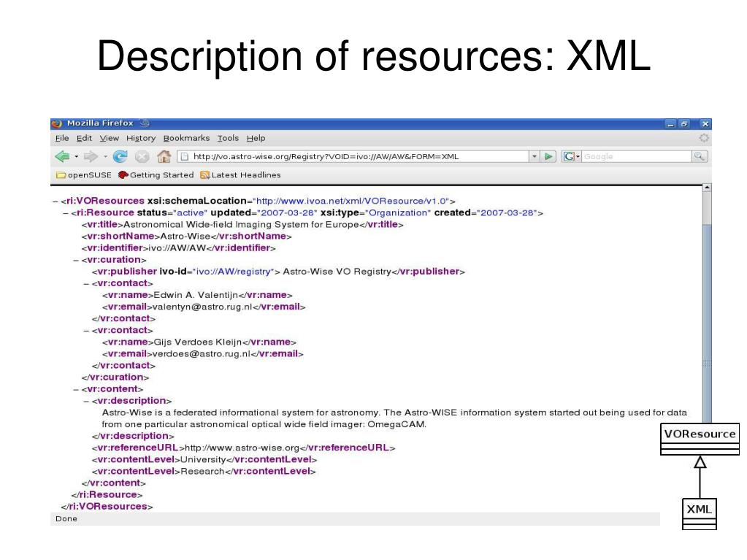
Task: Click the xsi:type Organization attribute value
Action: [x=398, y=213]
